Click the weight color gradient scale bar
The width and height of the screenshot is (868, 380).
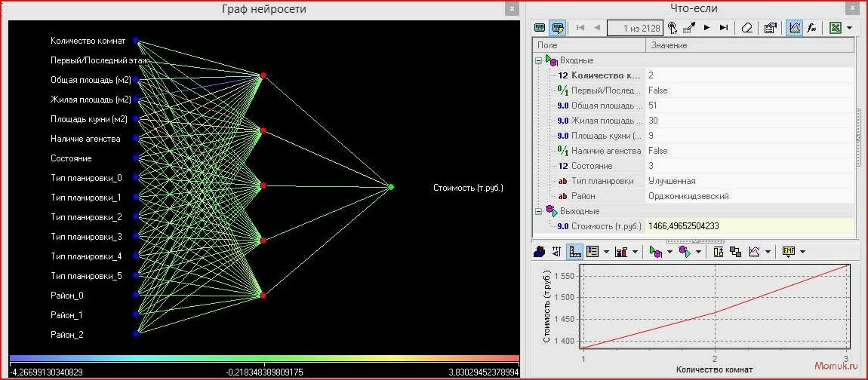(265, 358)
